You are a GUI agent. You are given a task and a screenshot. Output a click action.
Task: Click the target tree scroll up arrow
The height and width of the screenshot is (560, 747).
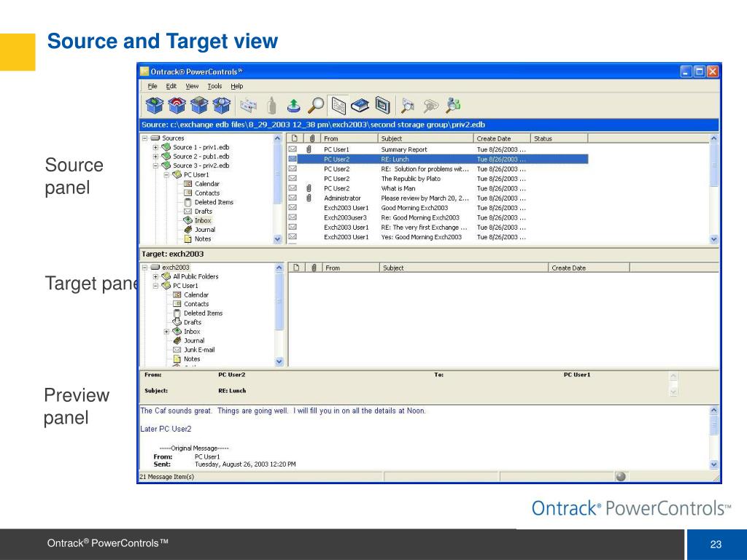coord(279,268)
